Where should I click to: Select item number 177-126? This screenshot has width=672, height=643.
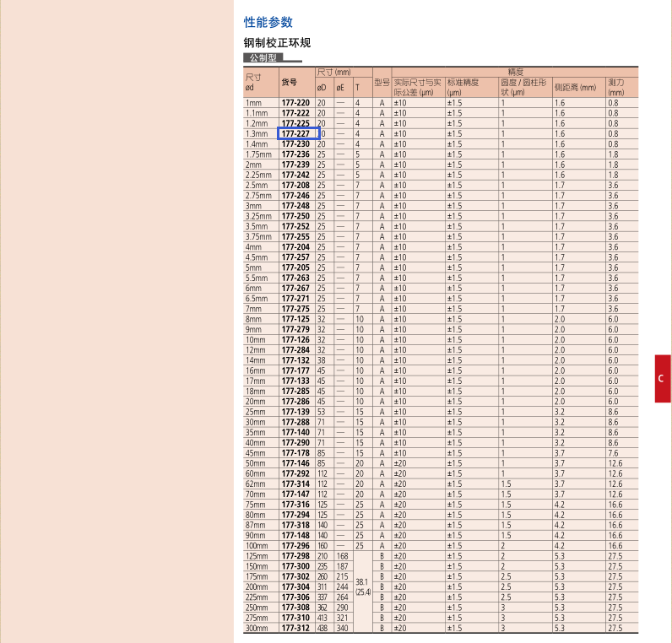point(295,340)
